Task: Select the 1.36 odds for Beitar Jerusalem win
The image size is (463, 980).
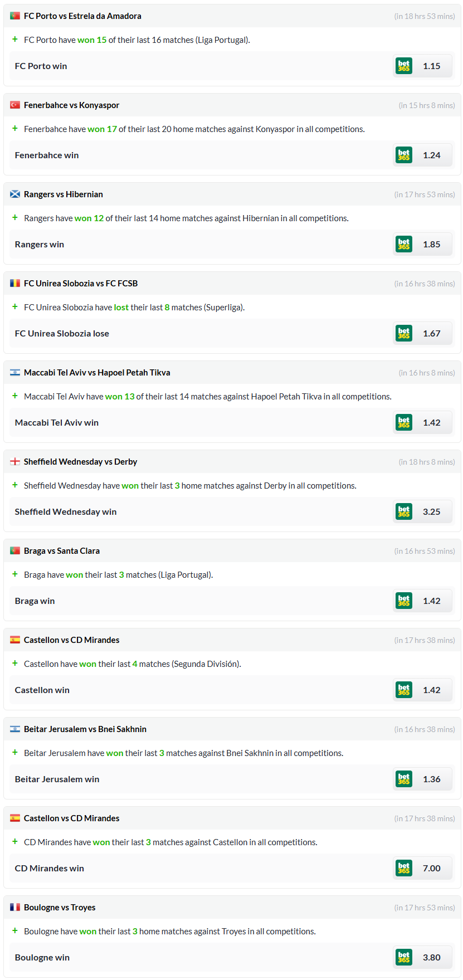Action: 432,779
